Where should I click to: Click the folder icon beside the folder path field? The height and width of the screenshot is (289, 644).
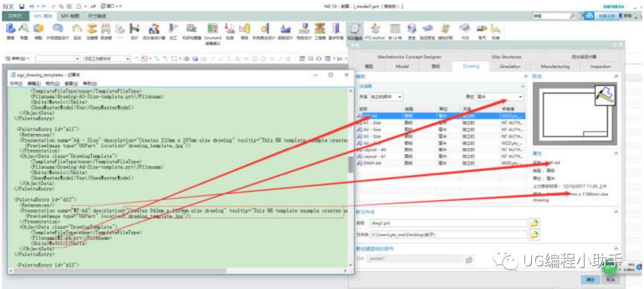(534, 235)
